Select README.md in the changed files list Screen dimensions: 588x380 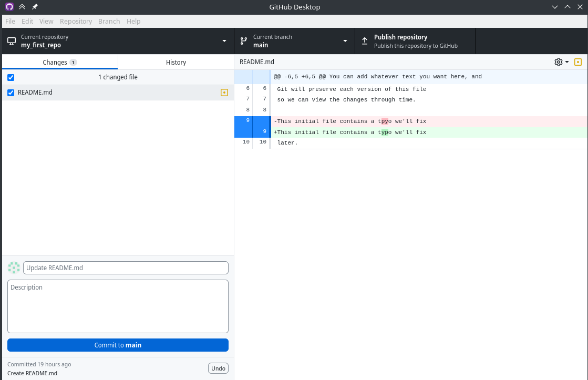[x=118, y=93]
